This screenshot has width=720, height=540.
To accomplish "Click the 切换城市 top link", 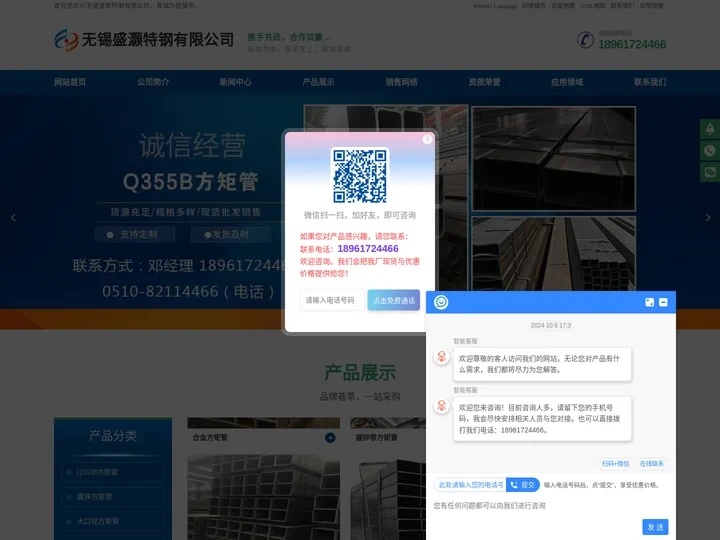I will coord(534,6).
